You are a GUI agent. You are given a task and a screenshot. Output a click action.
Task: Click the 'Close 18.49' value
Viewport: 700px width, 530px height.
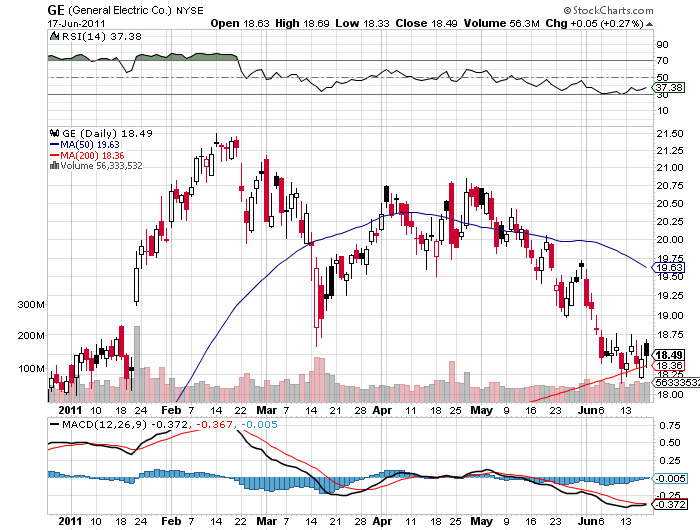click(426, 23)
